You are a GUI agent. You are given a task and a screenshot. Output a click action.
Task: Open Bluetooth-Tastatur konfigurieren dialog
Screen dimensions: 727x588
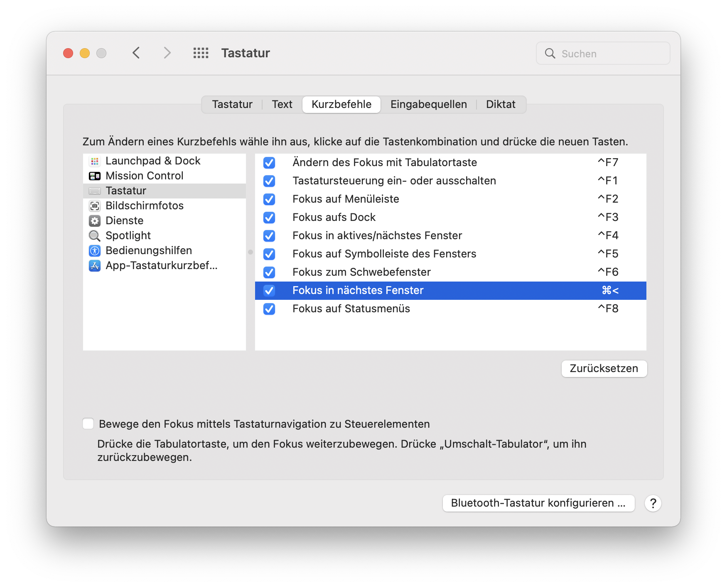(538, 503)
